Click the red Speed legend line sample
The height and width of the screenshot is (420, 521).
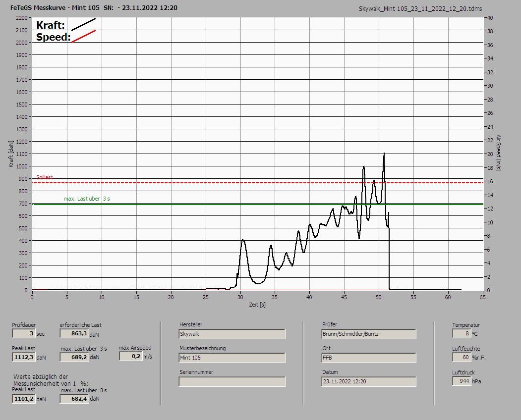pyautogui.click(x=83, y=36)
